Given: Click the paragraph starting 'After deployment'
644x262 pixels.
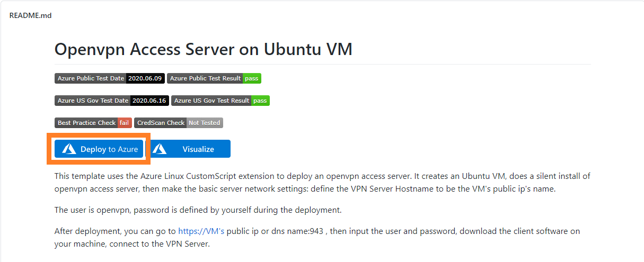Looking at the screenshot, I should 317,238.
